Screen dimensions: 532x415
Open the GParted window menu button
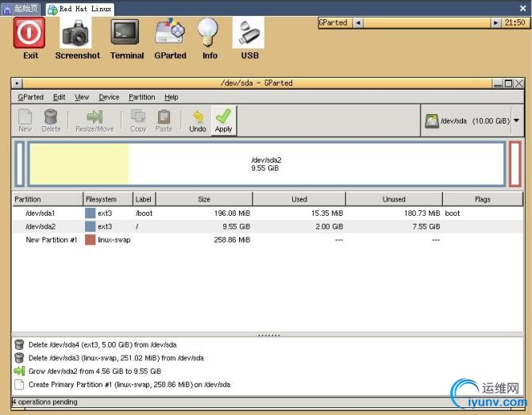pyautogui.click(x=17, y=83)
